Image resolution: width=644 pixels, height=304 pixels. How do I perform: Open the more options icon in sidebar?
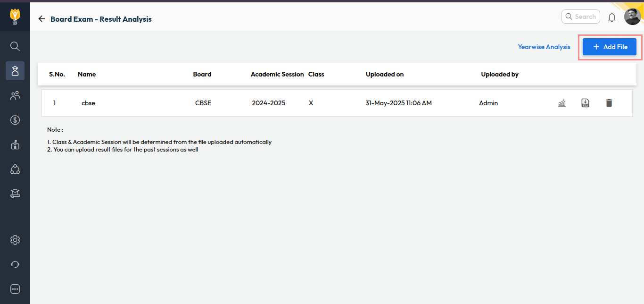(15, 289)
